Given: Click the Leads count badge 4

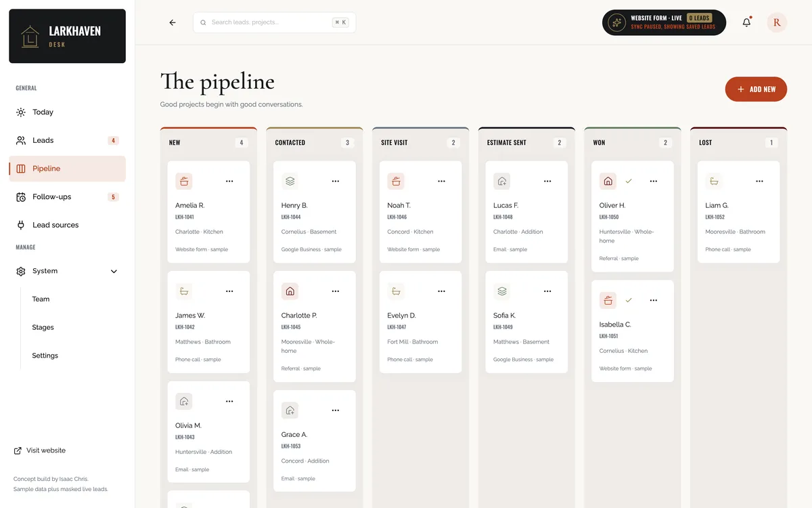Looking at the screenshot, I should point(113,140).
